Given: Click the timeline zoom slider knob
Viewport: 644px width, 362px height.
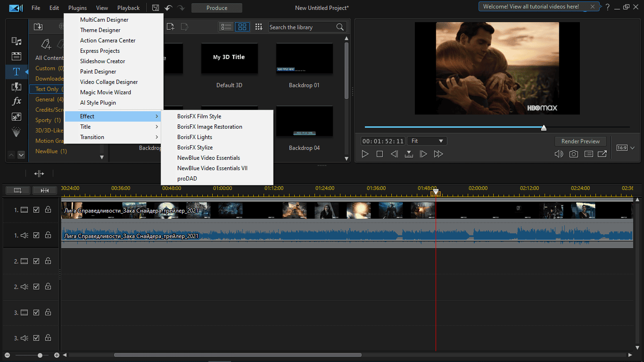Looking at the screenshot, I should pyautogui.click(x=40, y=355).
